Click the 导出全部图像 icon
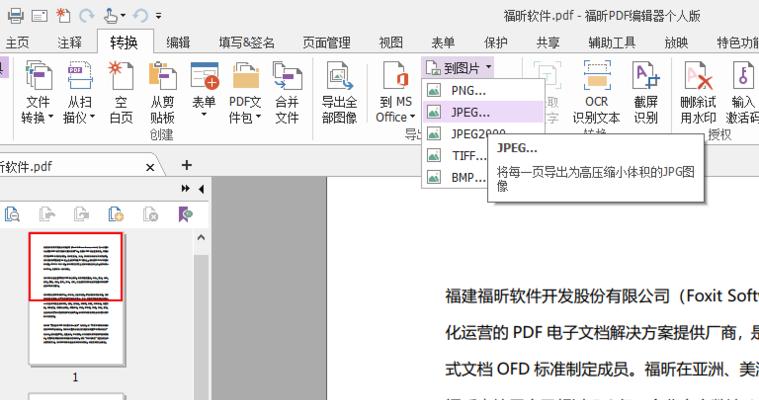Image resolution: width=759 pixels, height=400 pixels. [x=339, y=92]
